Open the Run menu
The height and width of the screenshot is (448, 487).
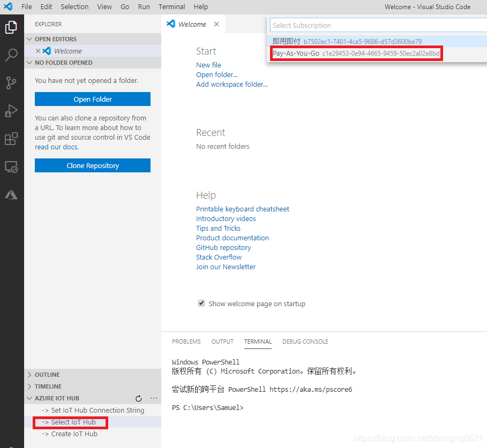pos(144,7)
